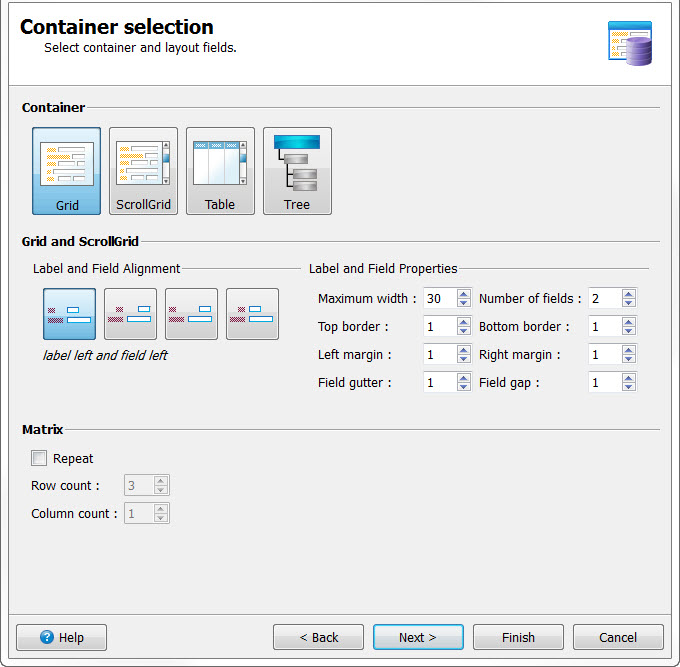Cancel the container selection wizard
Image resolution: width=680 pixels, height=667 pixels.
point(618,637)
